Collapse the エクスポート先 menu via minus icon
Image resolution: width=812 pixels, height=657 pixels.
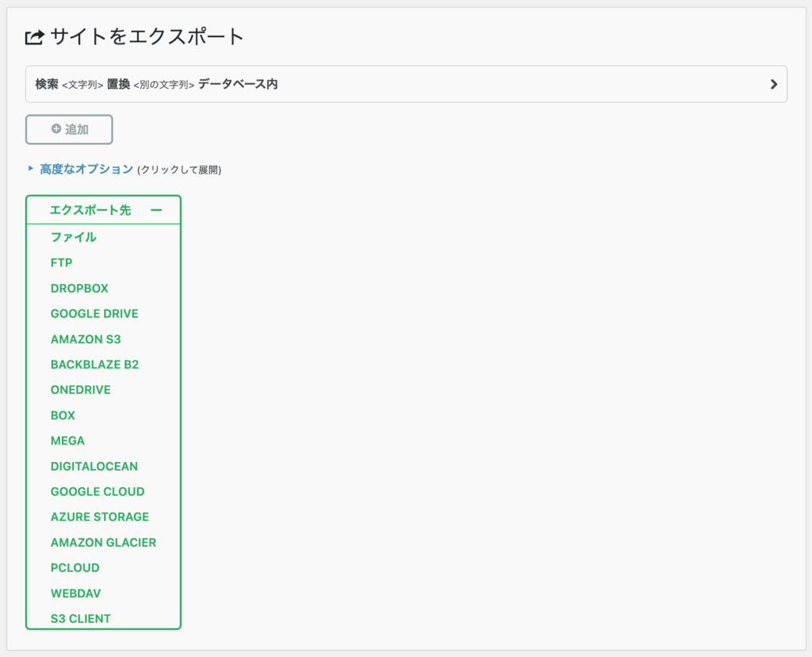point(156,210)
